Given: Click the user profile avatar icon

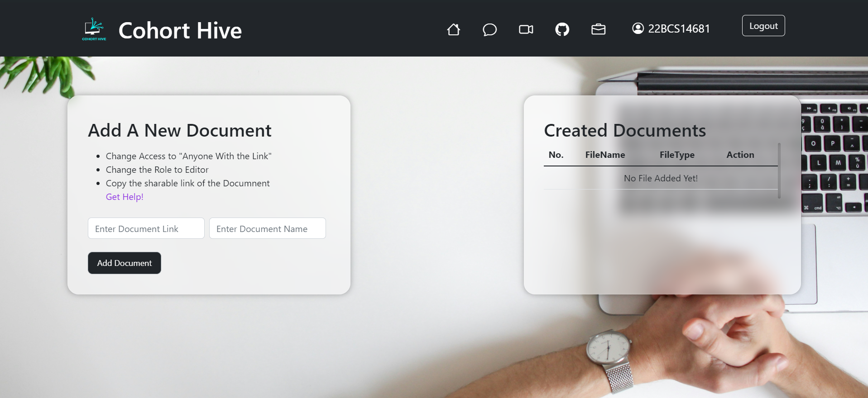Looking at the screenshot, I should click(x=638, y=28).
